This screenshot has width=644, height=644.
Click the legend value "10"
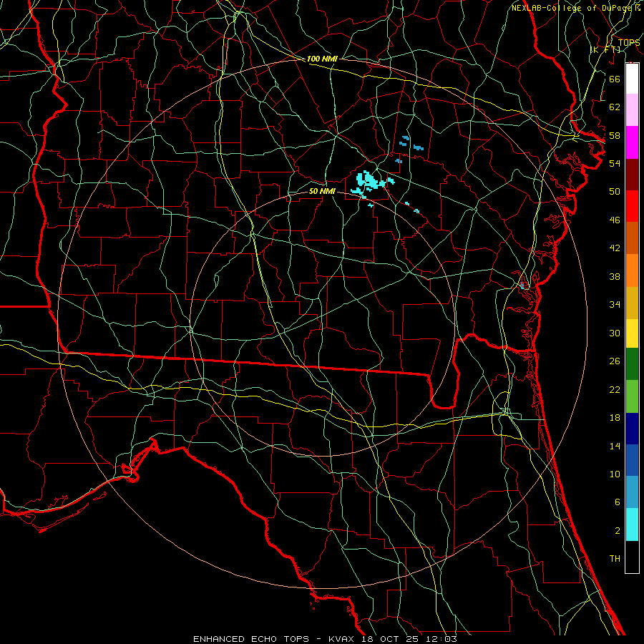(615, 474)
